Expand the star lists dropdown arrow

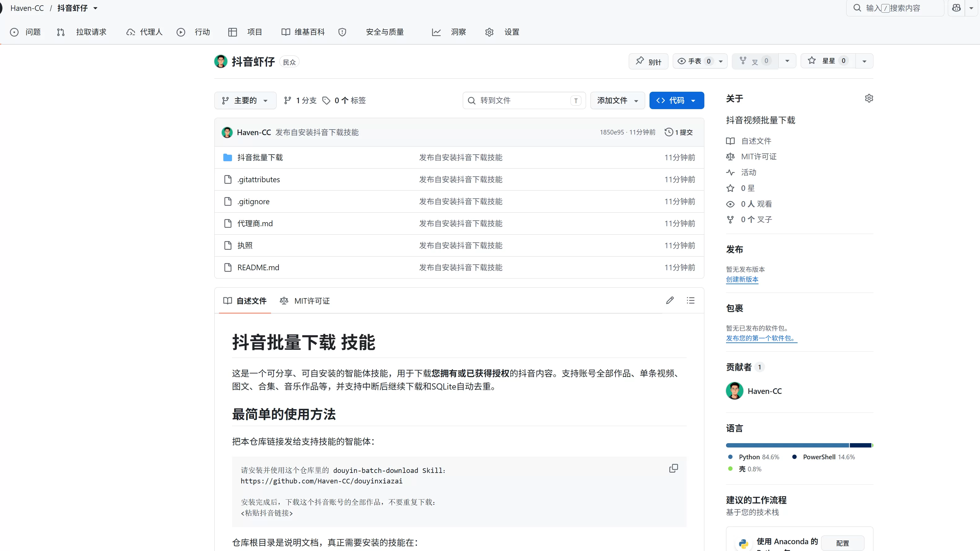pyautogui.click(x=864, y=61)
